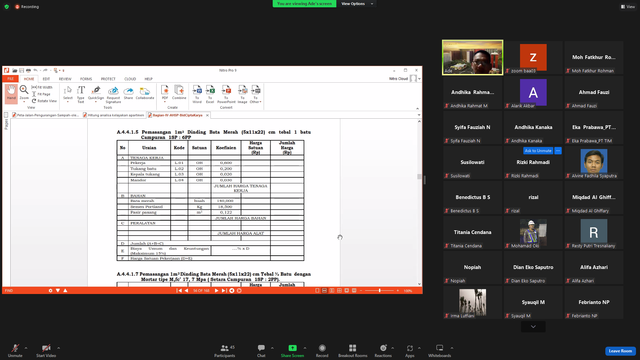The width and height of the screenshot is (640, 360).
Task: Click the Nitro vertical scrollbar thumb
Action: pyautogui.click(x=419, y=176)
